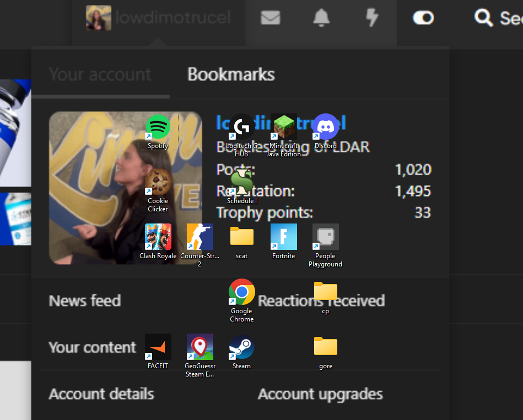
Task: Open GeoGuessr Steam Edition shortcut
Action: pos(200,356)
